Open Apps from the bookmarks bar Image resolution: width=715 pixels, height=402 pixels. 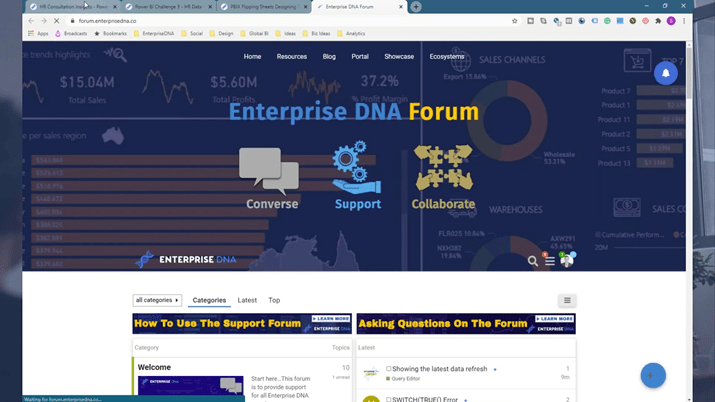(38, 34)
